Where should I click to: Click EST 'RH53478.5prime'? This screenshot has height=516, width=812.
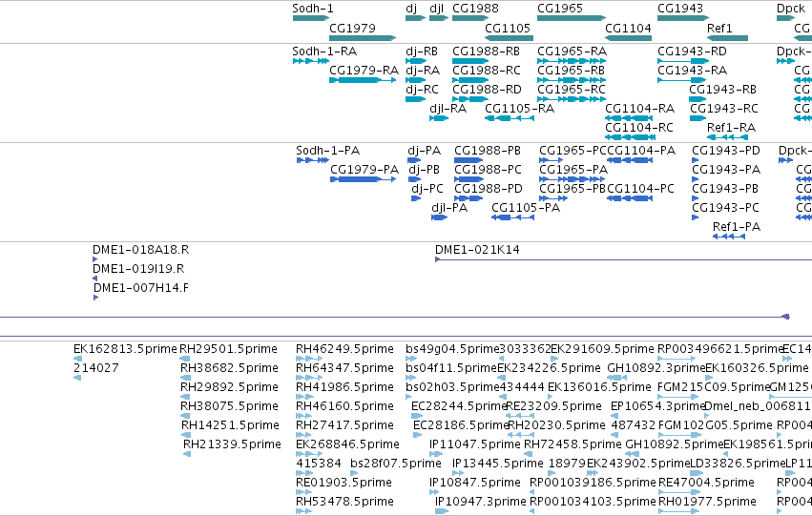pyautogui.click(x=344, y=502)
